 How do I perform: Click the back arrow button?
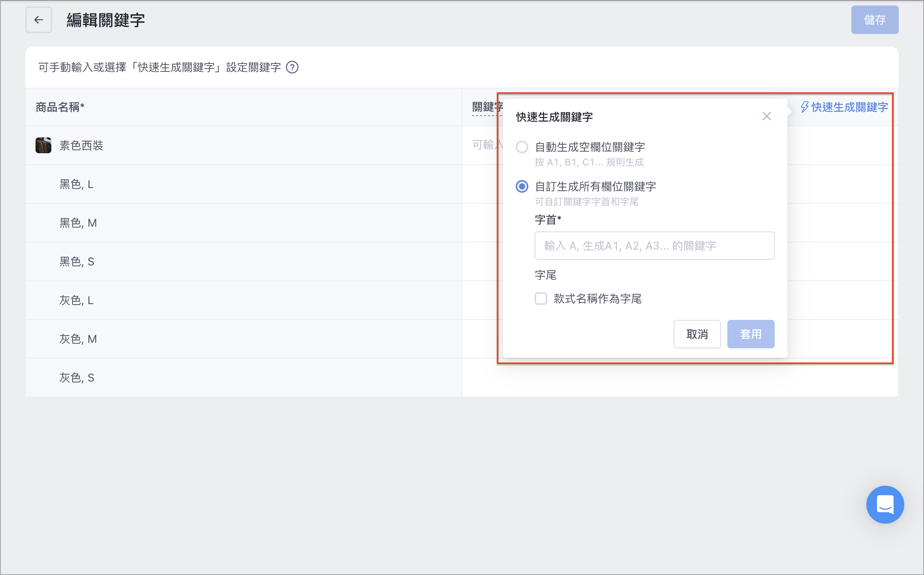point(39,20)
